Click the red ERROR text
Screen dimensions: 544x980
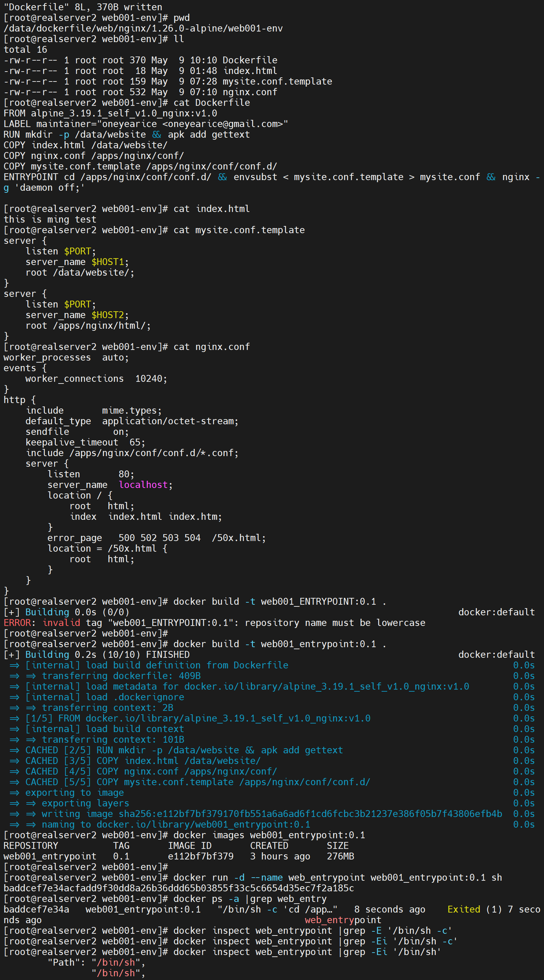(x=17, y=623)
